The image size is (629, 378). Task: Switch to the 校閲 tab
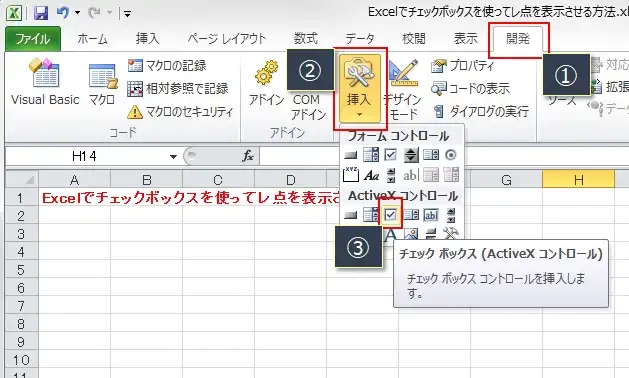point(414,39)
